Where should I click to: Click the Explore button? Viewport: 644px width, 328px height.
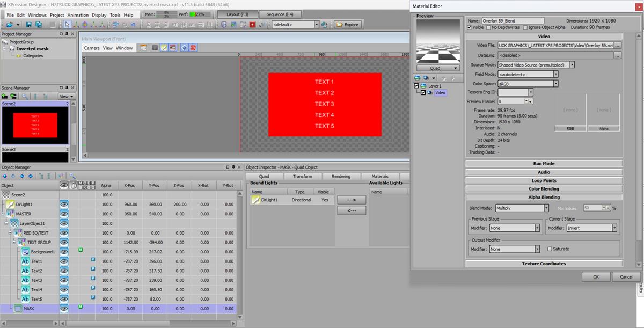348,25
